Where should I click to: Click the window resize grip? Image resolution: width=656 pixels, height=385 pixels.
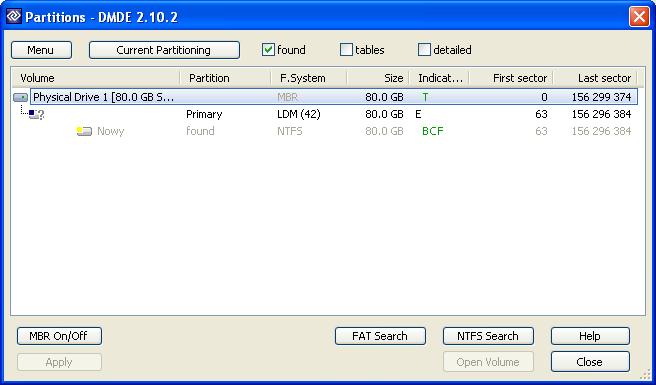pyautogui.click(x=645, y=374)
